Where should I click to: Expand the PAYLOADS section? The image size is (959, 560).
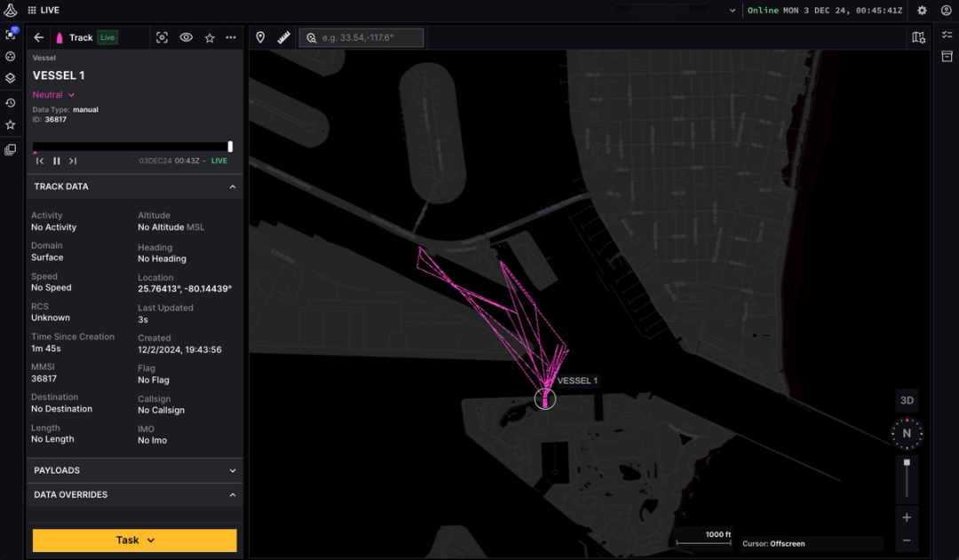pyautogui.click(x=232, y=470)
